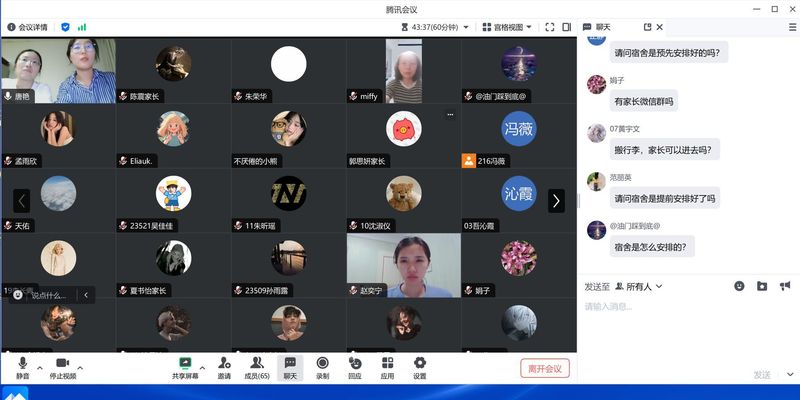Start screen sharing with 共享屏幕
This screenshot has width=800, height=400.
(x=184, y=366)
